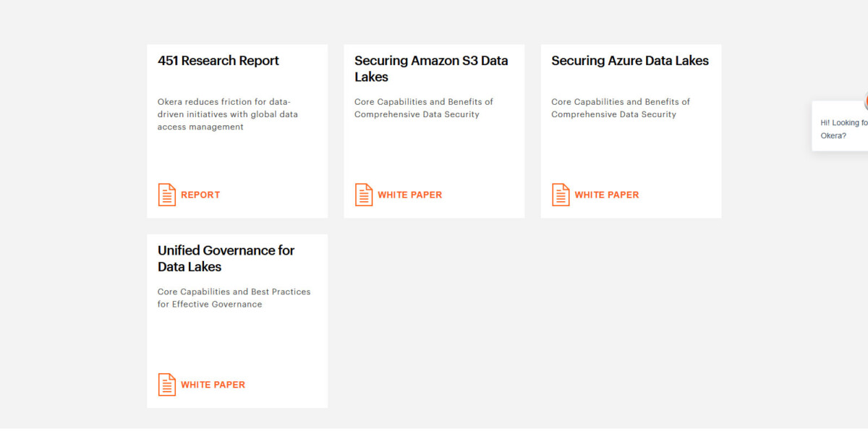Click WHITE PAPER label on Unified Governance card
The height and width of the screenshot is (434, 868).
(213, 385)
